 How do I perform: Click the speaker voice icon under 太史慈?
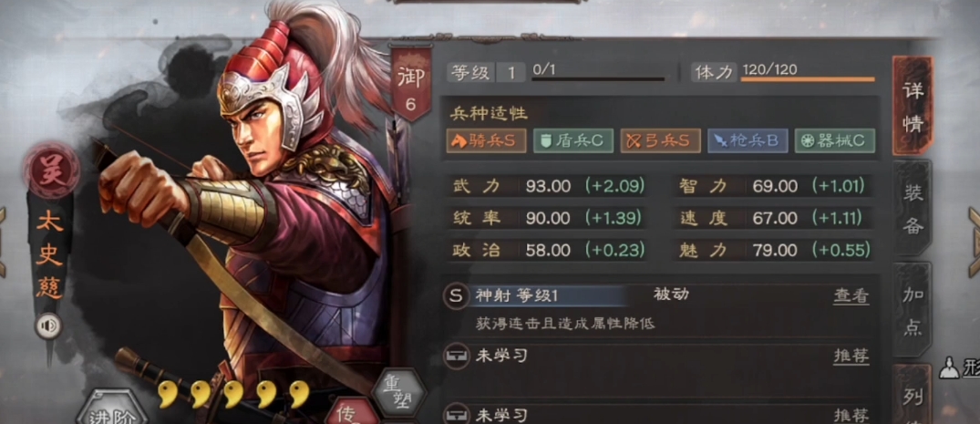coord(47,326)
